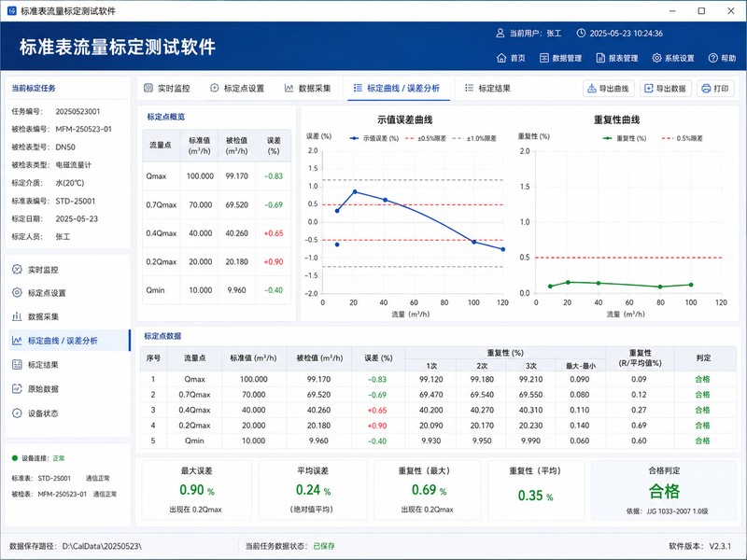Image resolution: width=747 pixels, height=560 pixels.
Task: Open 数据管理 in the header navigation
Action: 561,58
